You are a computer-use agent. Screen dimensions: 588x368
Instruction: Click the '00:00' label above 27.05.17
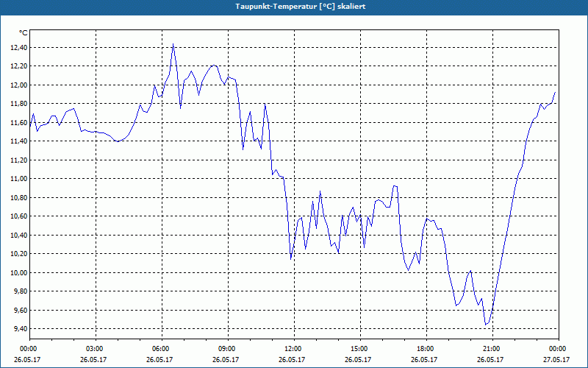[x=559, y=349]
